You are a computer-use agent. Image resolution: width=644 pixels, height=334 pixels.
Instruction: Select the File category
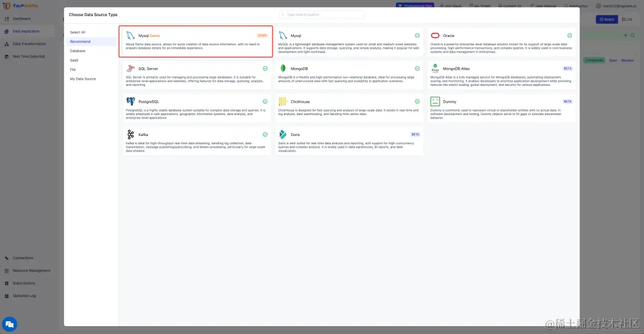[73, 69]
